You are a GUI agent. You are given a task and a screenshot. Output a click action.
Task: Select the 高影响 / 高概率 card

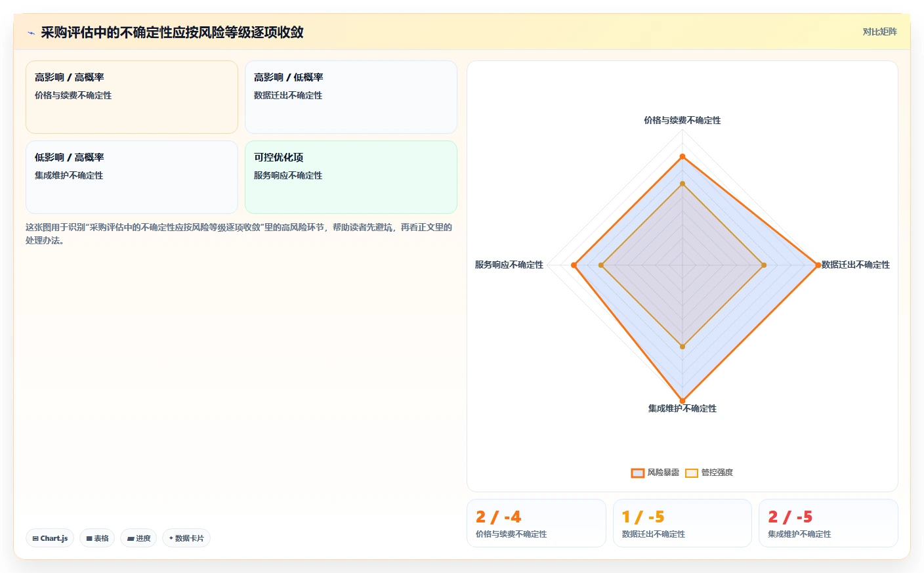coord(132,97)
